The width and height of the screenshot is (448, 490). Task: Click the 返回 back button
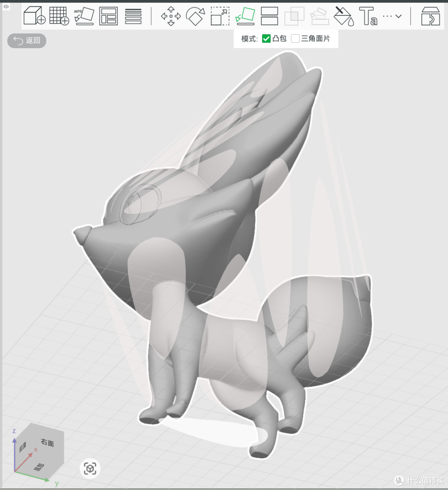27,41
